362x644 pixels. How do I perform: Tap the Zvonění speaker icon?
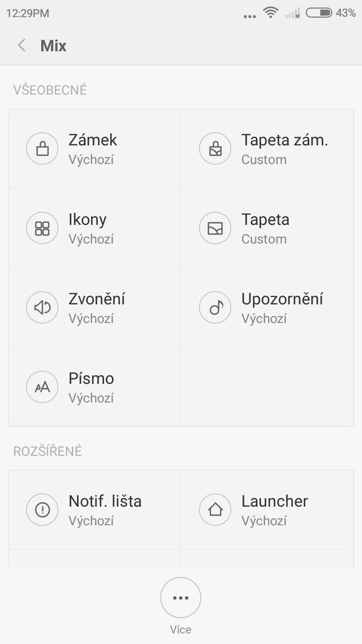coord(42,307)
